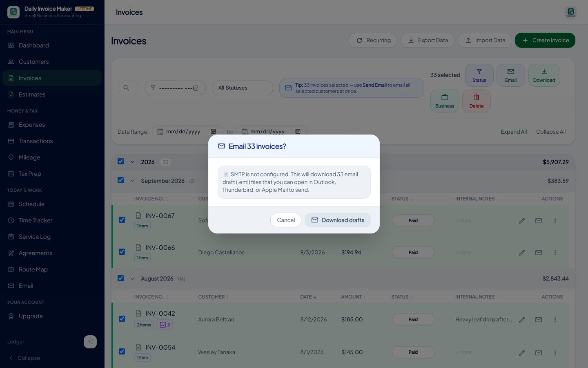This screenshot has height=368, width=588.
Task: Click the Status filter funnel button
Action: (479, 75)
